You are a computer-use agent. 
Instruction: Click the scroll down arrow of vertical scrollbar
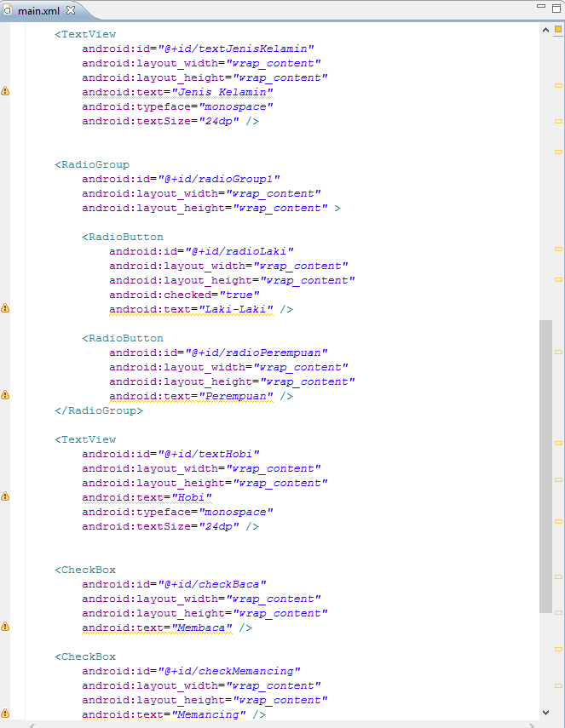coord(546,712)
